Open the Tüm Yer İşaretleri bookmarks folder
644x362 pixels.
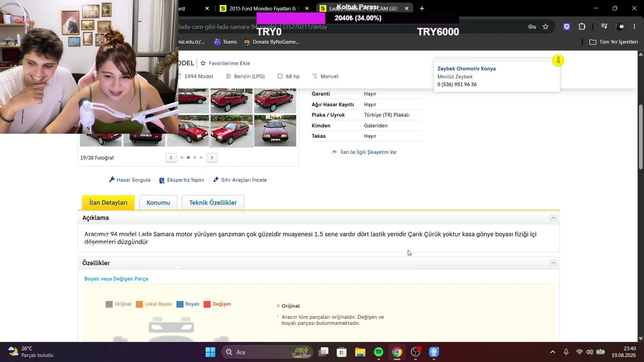coord(613,42)
